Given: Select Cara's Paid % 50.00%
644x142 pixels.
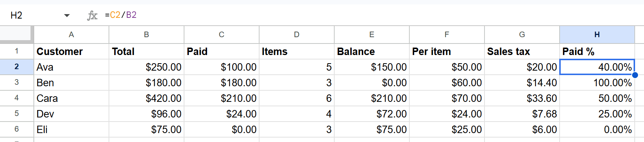Looking at the screenshot, I should [x=597, y=98].
